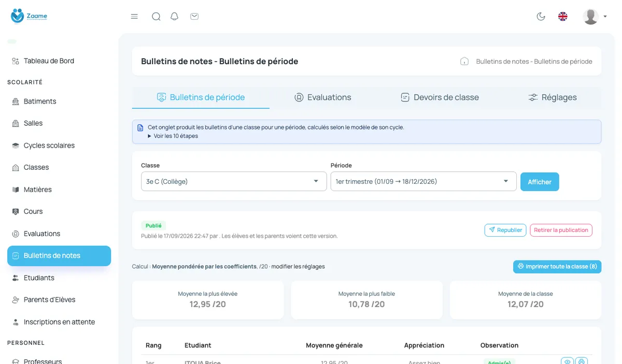
Task: Open messages via the envelope icon
Action: click(194, 17)
